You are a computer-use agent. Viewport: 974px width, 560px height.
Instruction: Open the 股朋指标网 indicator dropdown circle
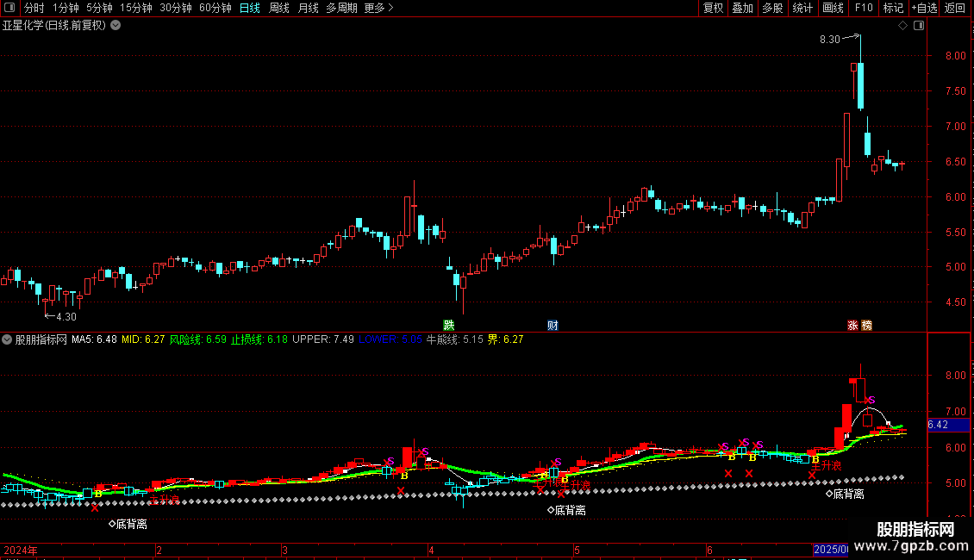coord(7,339)
